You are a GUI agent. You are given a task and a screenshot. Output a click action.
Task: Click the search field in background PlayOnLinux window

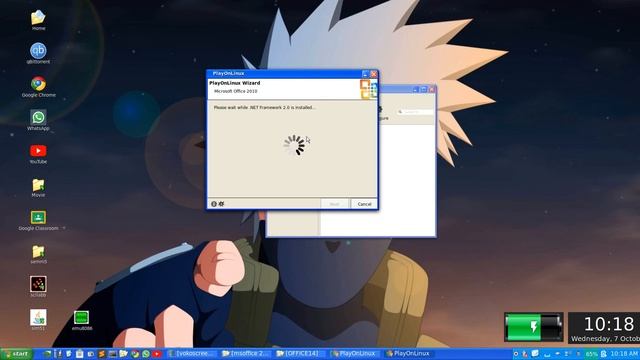click(415, 111)
